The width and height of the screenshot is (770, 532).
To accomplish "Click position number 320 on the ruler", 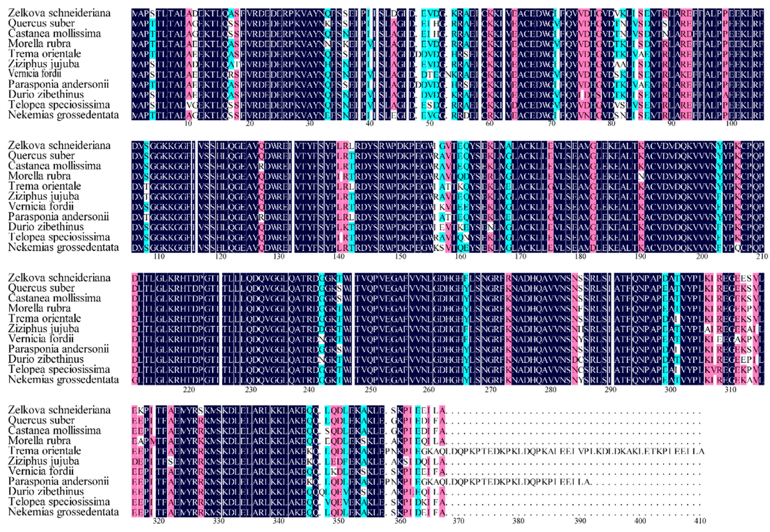I will pyautogui.click(x=158, y=521).
